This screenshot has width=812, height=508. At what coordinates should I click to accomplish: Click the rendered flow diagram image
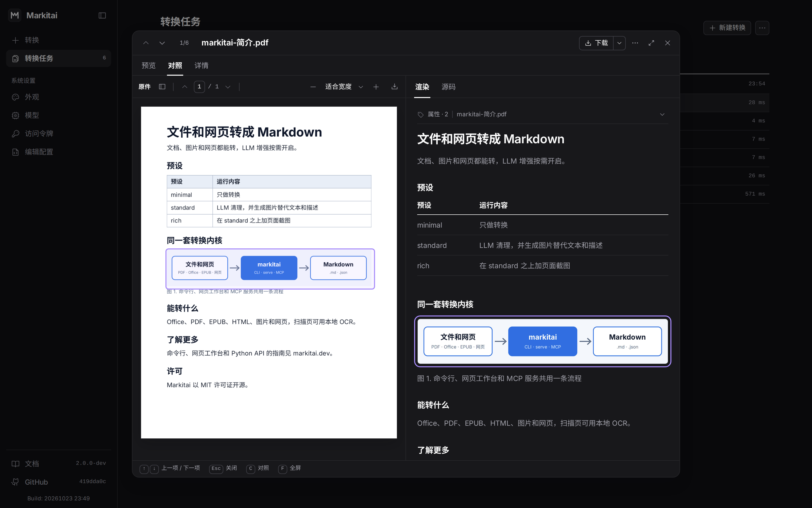tap(543, 341)
